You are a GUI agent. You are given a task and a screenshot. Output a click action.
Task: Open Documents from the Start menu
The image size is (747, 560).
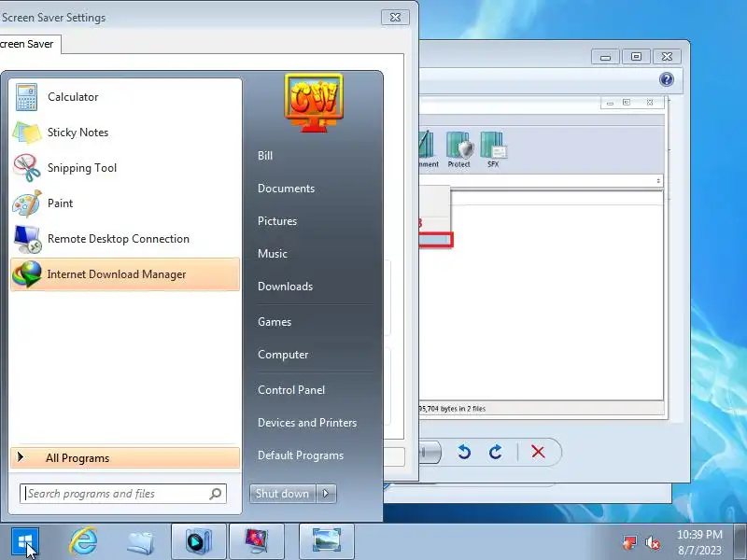[x=287, y=189]
